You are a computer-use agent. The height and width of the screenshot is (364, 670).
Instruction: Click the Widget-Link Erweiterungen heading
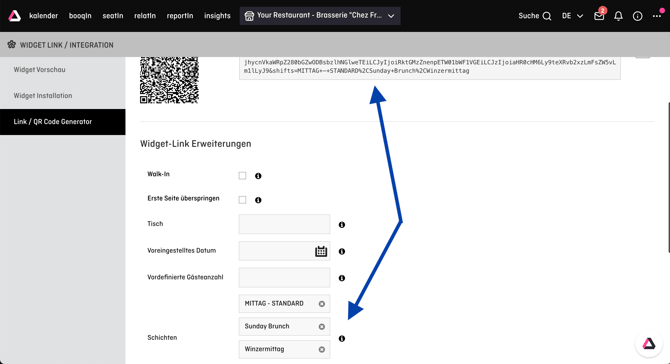[196, 144]
